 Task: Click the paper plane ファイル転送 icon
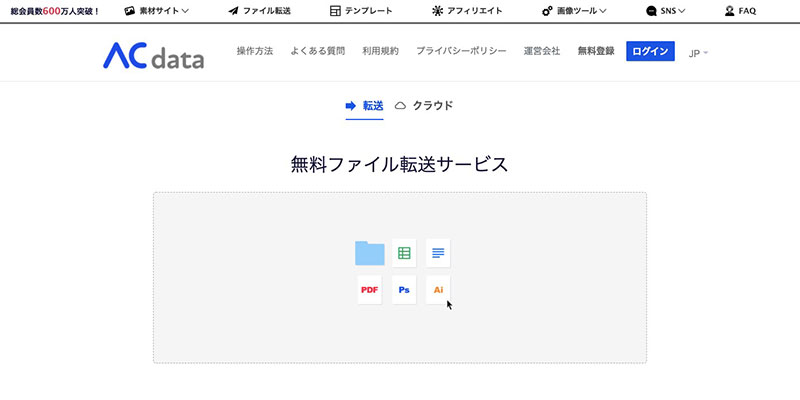[233, 11]
